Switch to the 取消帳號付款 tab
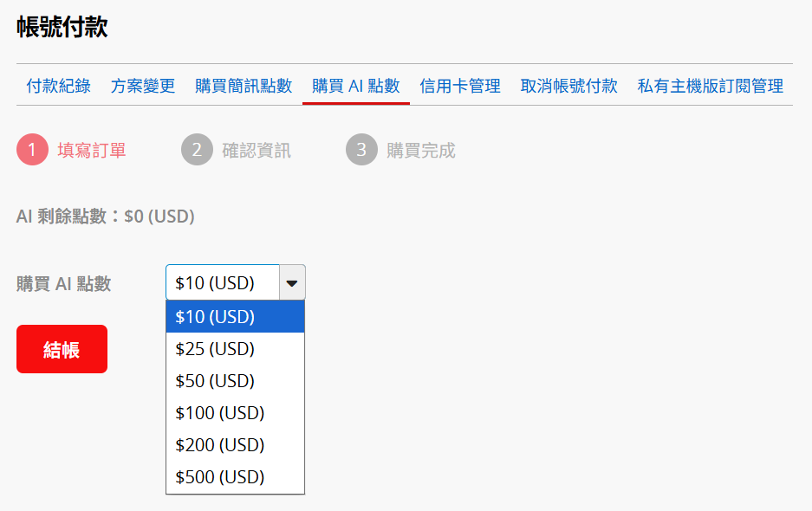Screen dimensions: 812x511 pos(568,86)
